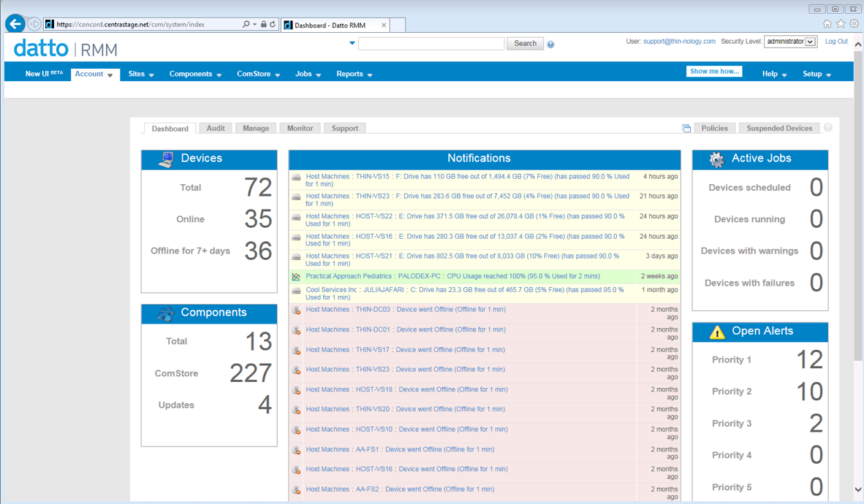Screen dimensions: 864x504
Task: Click the padlock security icon in address bar
Action: tap(263, 24)
